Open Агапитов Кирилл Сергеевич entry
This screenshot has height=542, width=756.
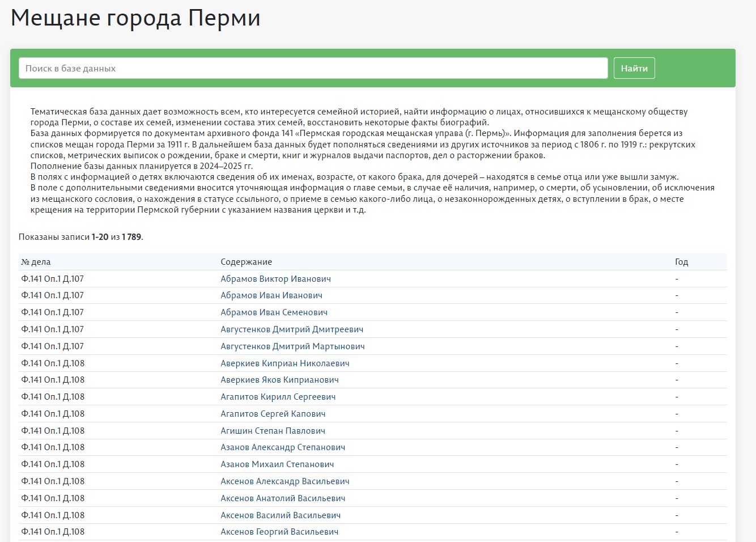(x=278, y=397)
